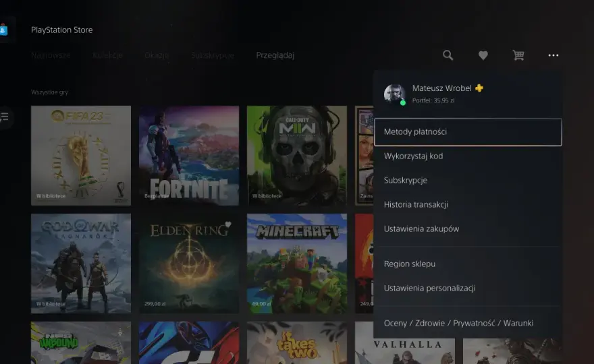Switch to the Subskrypcje top tab
The width and height of the screenshot is (594, 364).
tap(213, 55)
